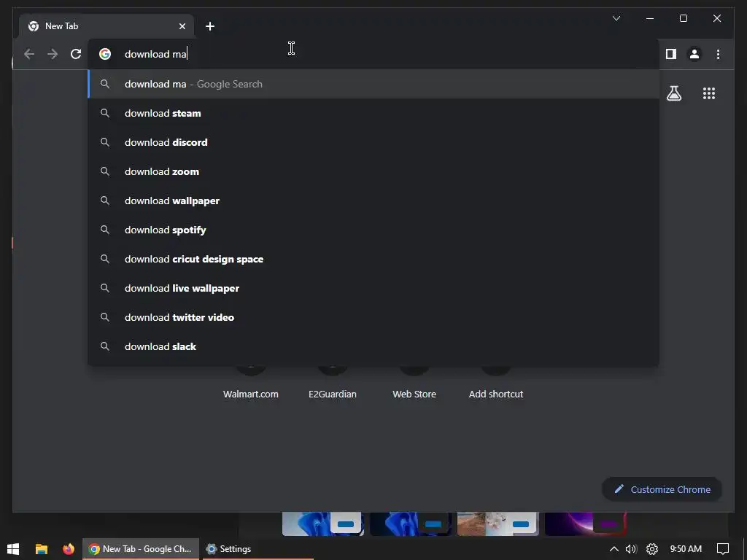Click the Google logo in the address bar
The image size is (747, 560).
pos(105,54)
